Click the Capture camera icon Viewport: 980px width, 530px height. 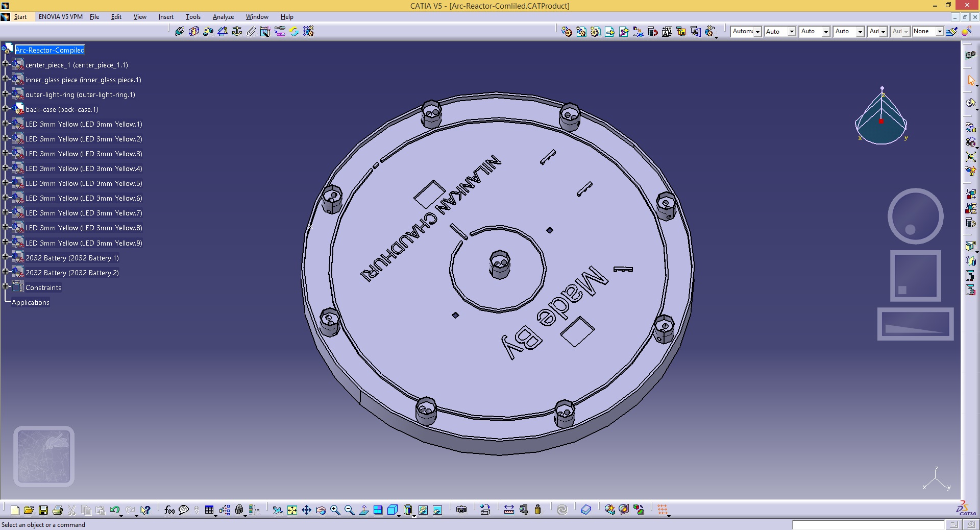pos(461,510)
